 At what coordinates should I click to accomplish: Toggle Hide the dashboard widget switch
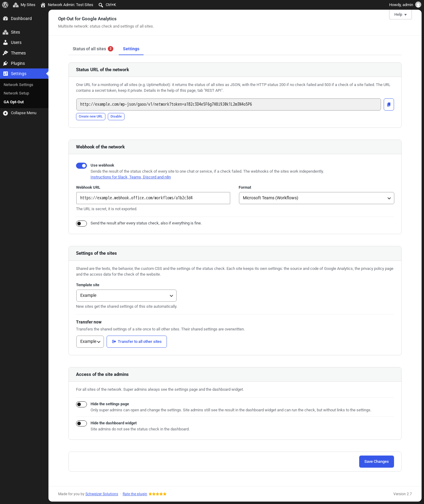(81, 423)
